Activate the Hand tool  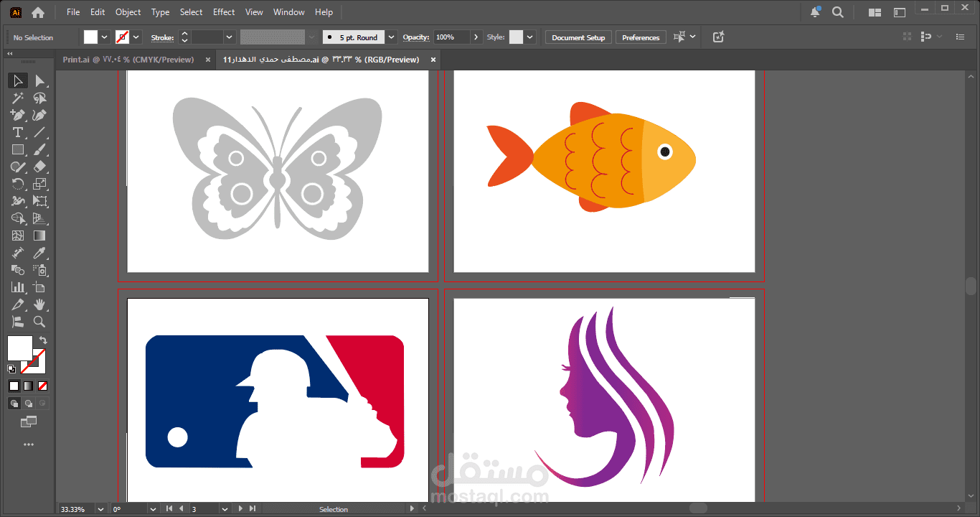coord(40,304)
